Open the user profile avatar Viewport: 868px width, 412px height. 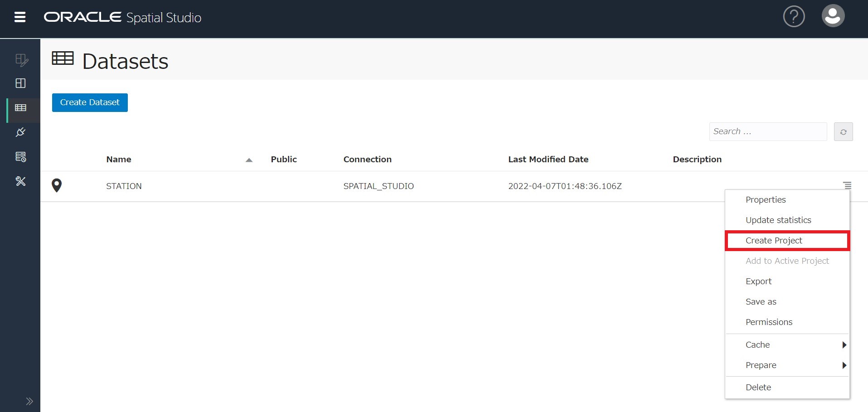833,16
